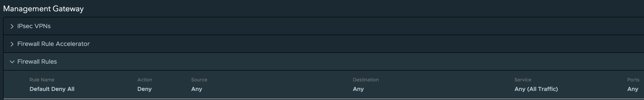Collapse the Firewall Rules chevron arrow

tap(12, 62)
